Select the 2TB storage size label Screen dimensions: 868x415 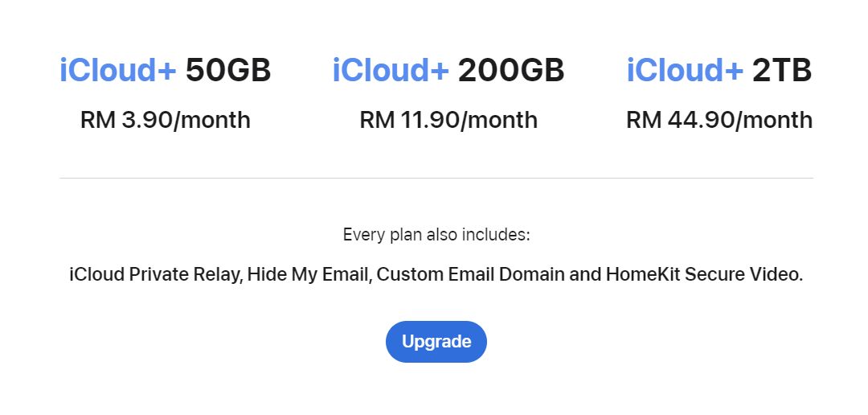tap(782, 72)
